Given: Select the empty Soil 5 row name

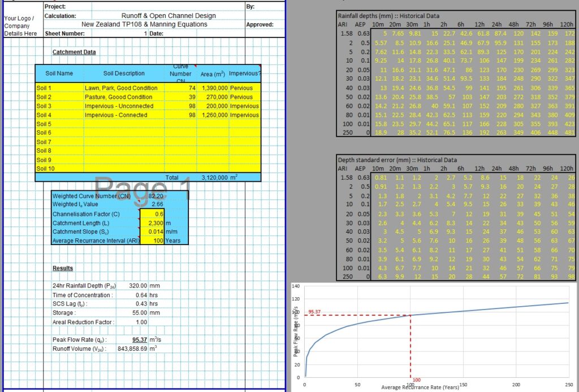Looking at the screenshot, I should tap(58, 124).
